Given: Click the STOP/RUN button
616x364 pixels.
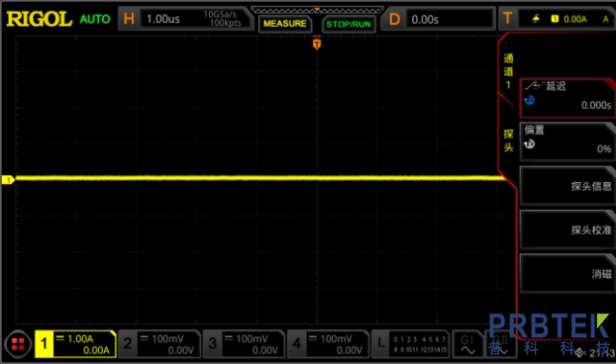Looking at the screenshot, I should pyautogui.click(x=349, y=24).
